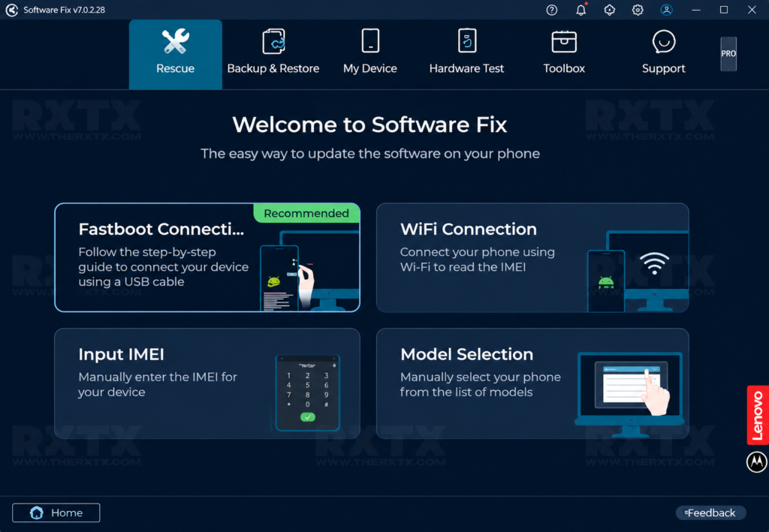Close the Software Fix window

(752, 10)
